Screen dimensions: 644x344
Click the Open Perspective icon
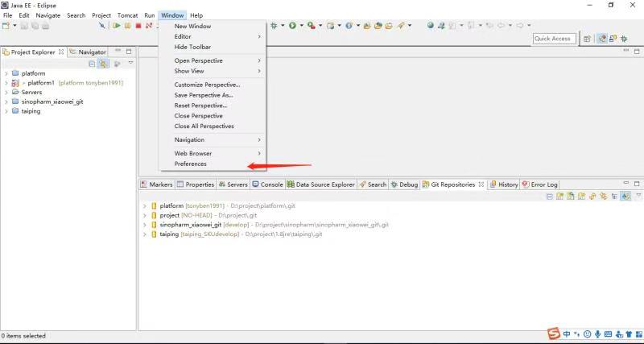click(x=587, y=39)
